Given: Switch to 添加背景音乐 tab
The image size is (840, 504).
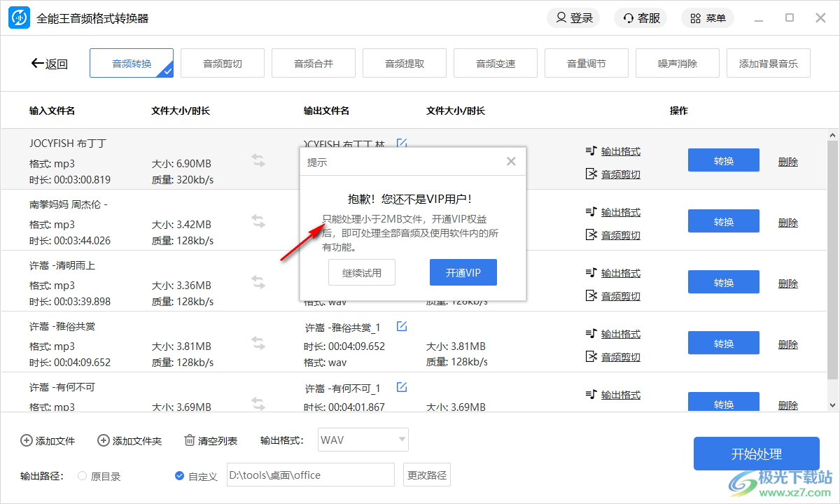Looking at the screenshot, I should [769, 64].
